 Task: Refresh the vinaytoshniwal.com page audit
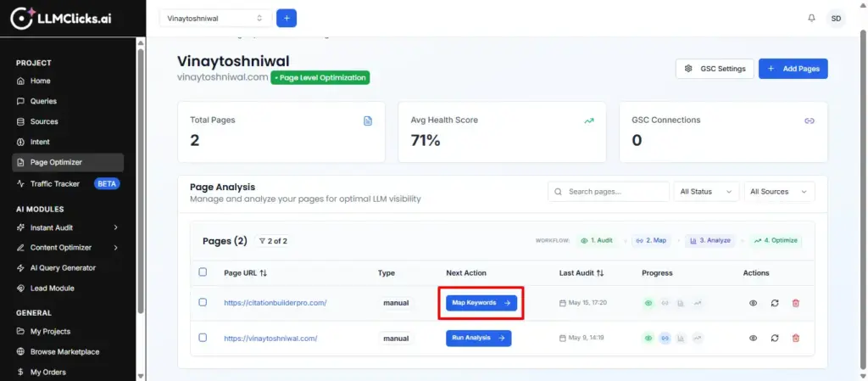775,338
